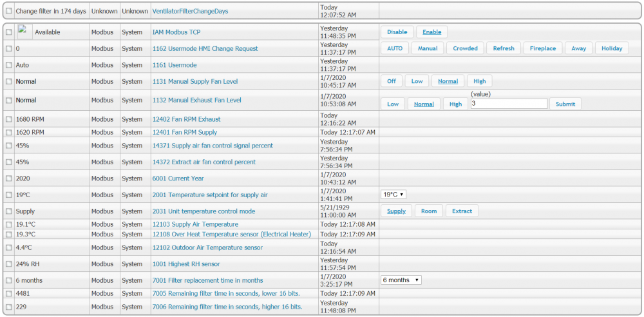Expand the 6 months filter replacement dropdown
This screenshot has height=317, width=644.
(401, 280)
